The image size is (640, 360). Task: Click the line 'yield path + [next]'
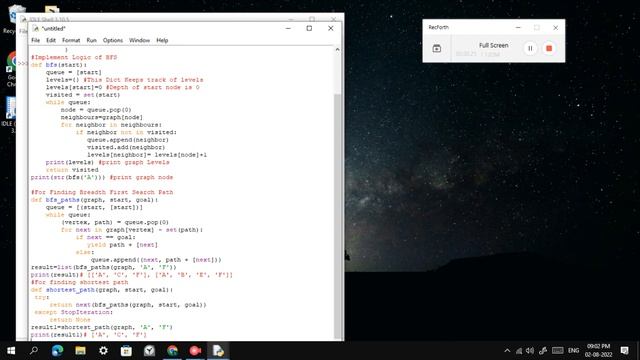122,245
